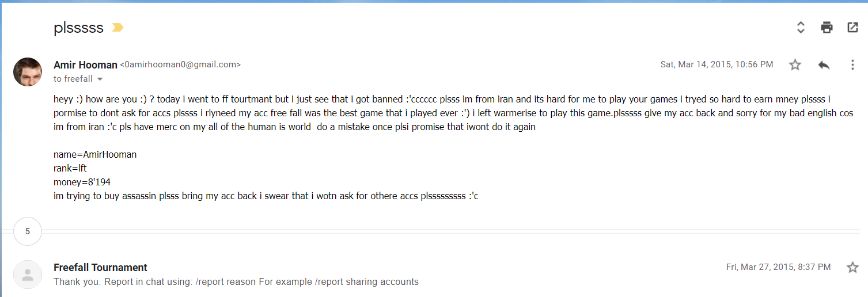Viewport: 868px width, 297px height.
Task: Show recipient details dropdown next to 'to freefall'
Action: coord(100,79)
